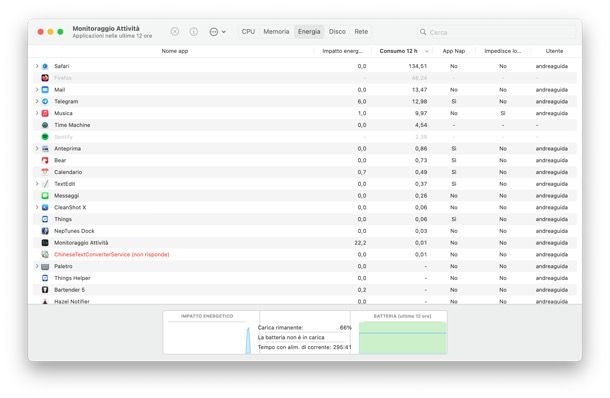Sort by Impatto energ... column header
The image size is (610, 398).
click(x=342, y=51)
